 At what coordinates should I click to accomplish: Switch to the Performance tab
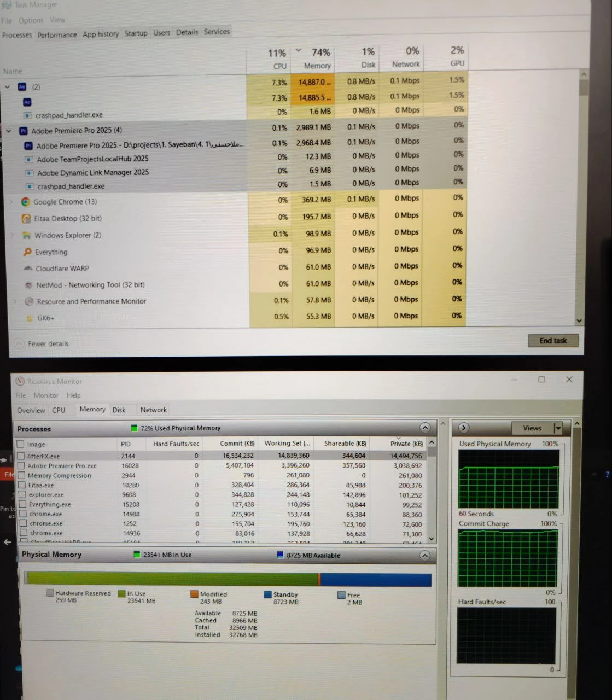[57, 34]
